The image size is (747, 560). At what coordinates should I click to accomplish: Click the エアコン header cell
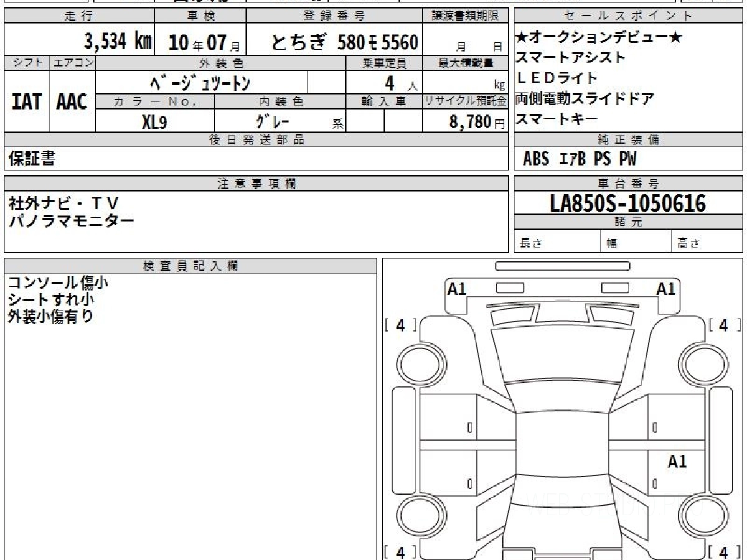(73, 63)
